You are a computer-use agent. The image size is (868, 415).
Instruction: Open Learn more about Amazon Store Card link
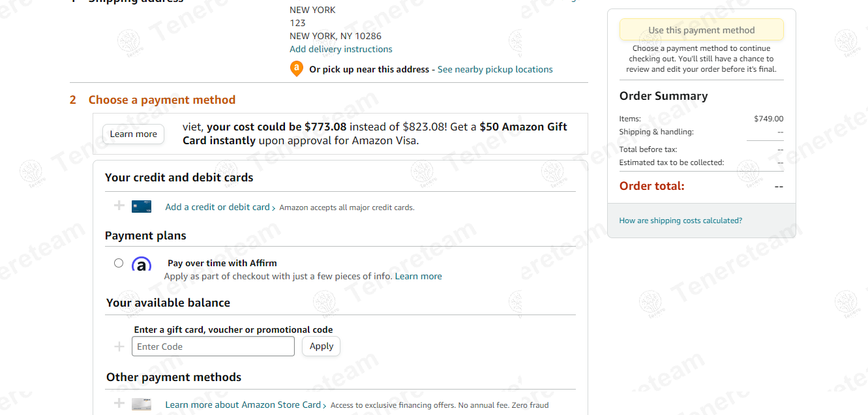click(243, 405)
